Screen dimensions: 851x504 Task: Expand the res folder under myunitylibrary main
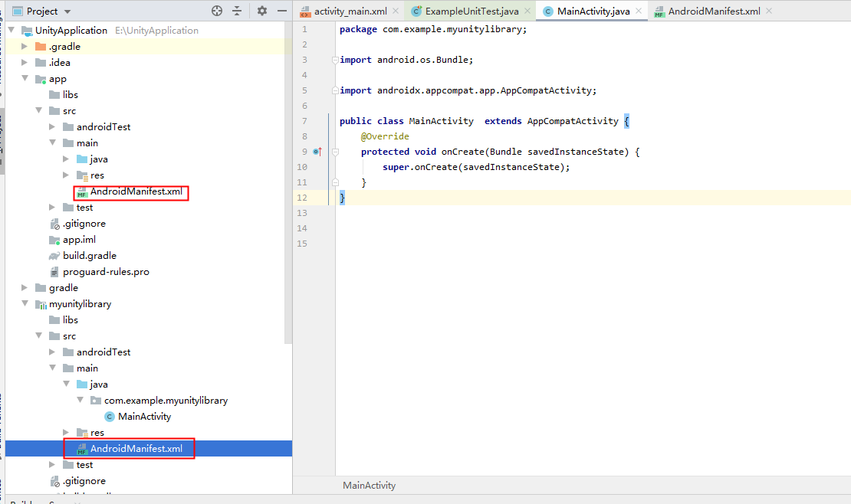[66, 432]
